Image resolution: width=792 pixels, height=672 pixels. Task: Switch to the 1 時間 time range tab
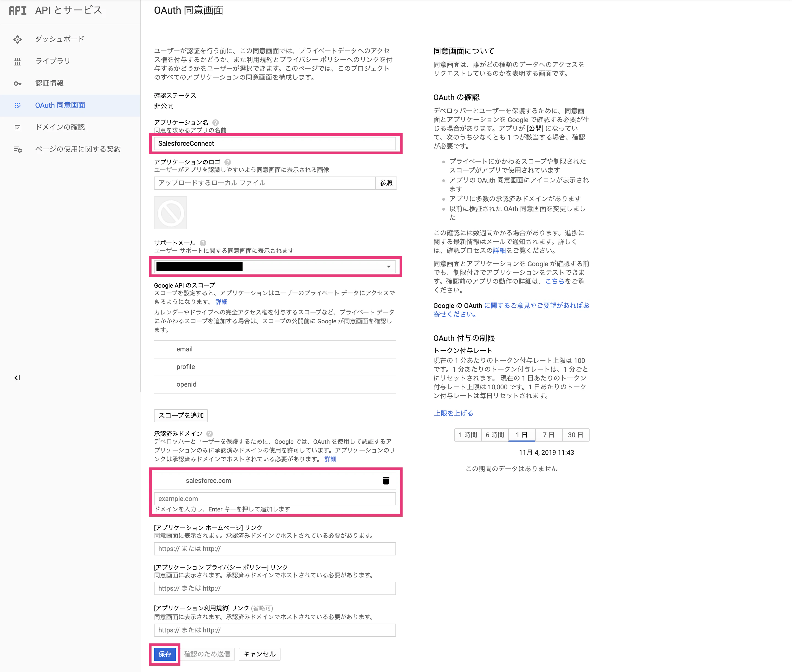coord(468,435)
